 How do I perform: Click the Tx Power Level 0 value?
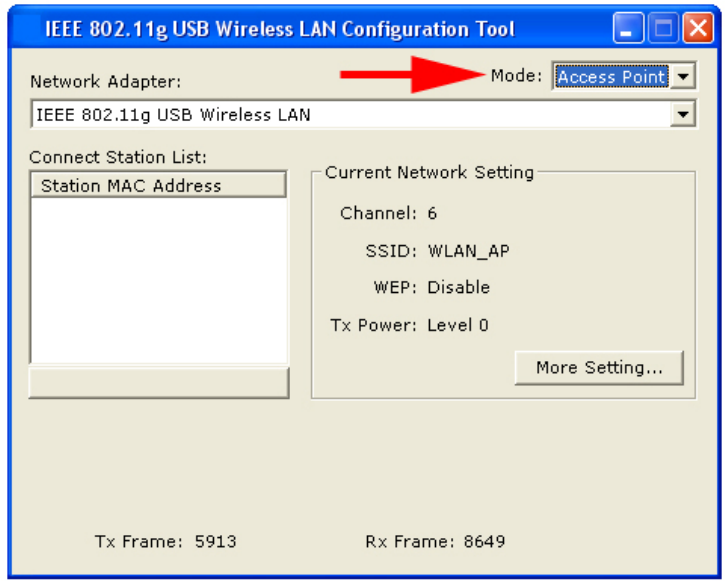(458, 325)
